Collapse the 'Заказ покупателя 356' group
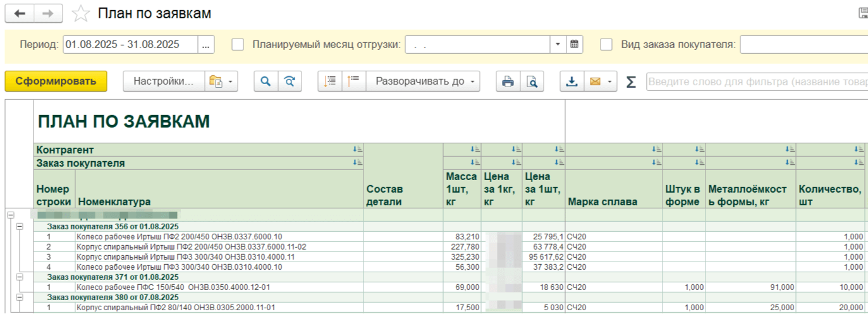Viewport: 868px width, 314px height. [20, 226]
